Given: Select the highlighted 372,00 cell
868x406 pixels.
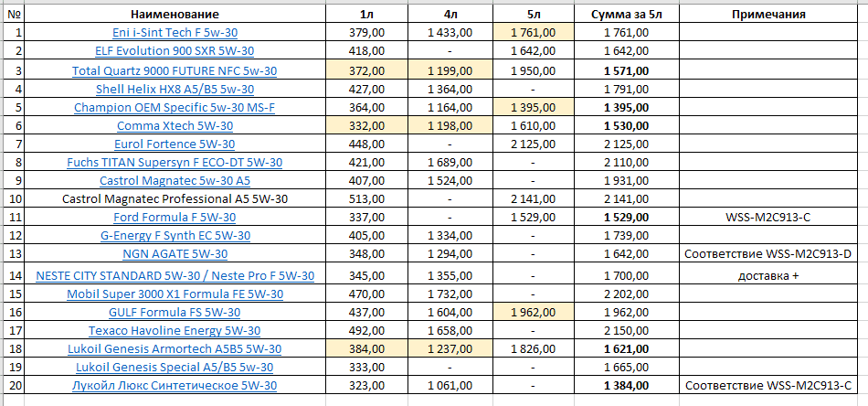Looking at the screenshot, I should point(367,71).
